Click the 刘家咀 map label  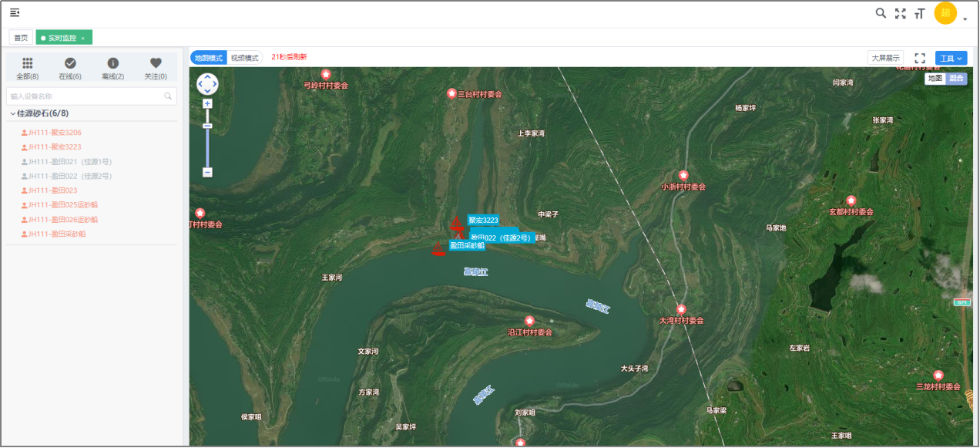click(x=525, y=413)
